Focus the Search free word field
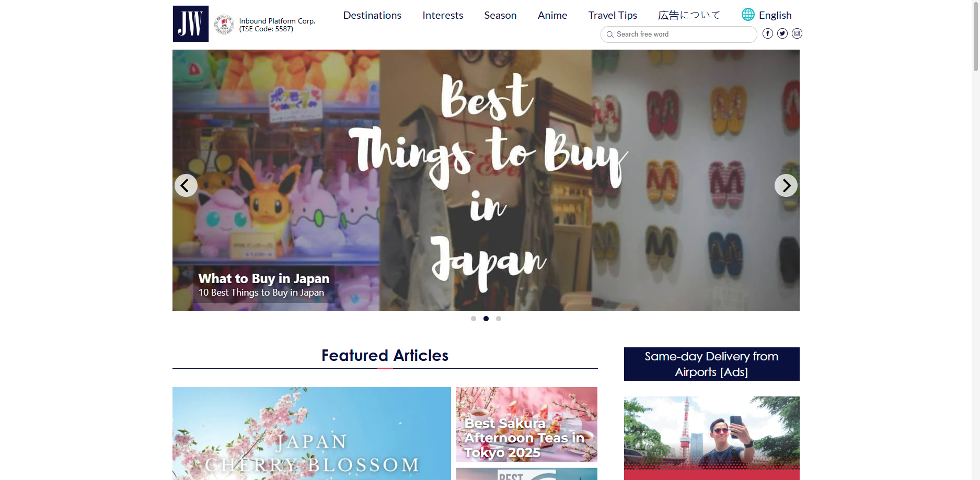 click(x=679, y=34)
